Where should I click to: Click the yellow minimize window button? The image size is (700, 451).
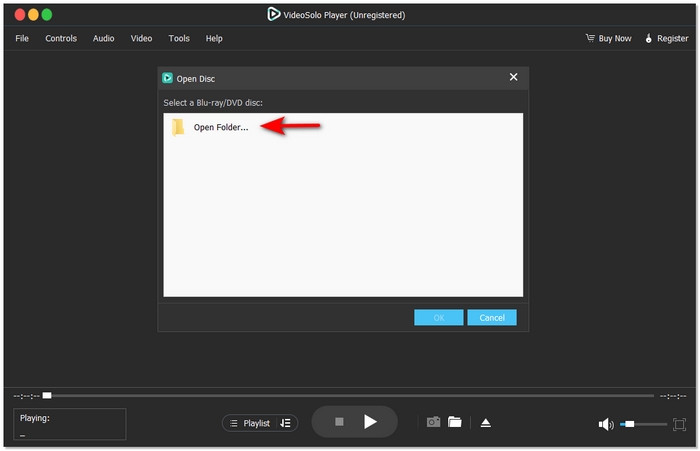(x=33, y=15)
